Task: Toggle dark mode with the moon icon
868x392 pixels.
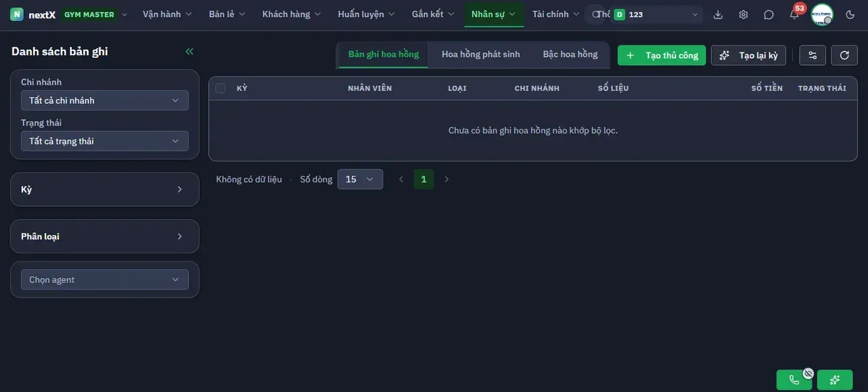Action: pos(850,14)
